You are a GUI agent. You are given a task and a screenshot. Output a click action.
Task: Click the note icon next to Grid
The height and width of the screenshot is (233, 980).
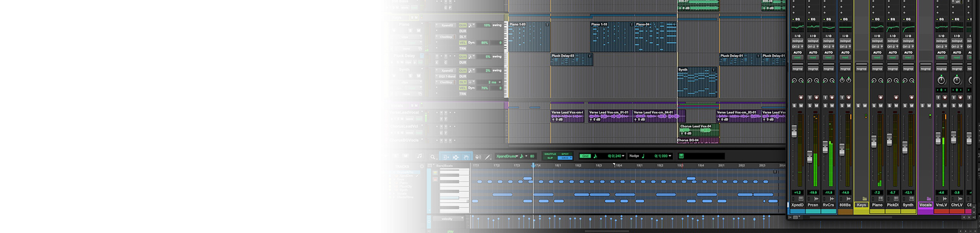coord(596,156)
